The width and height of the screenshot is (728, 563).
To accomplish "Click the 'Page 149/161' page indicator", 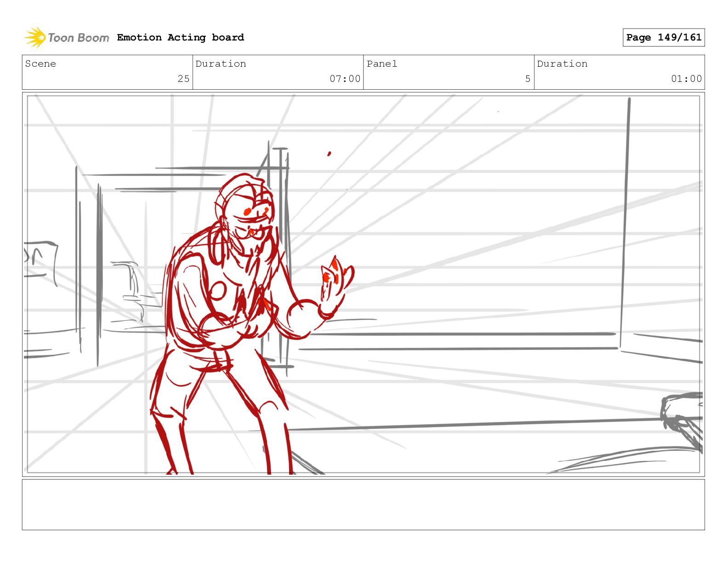I will (664, 37).
